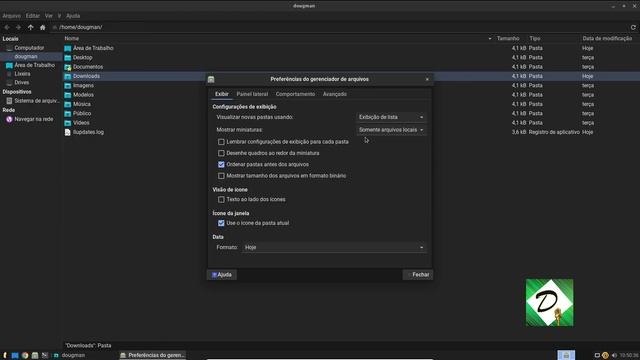Enable Mostrar tamanho dos arquivos em formato binário

tap(221, 176)
